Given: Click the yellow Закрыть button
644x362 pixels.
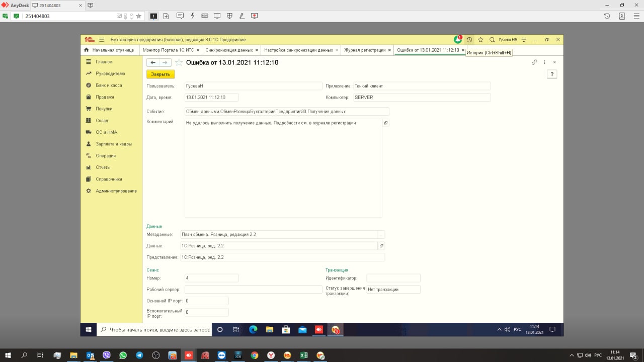Looking at the screenshot, I should point(160,74).
